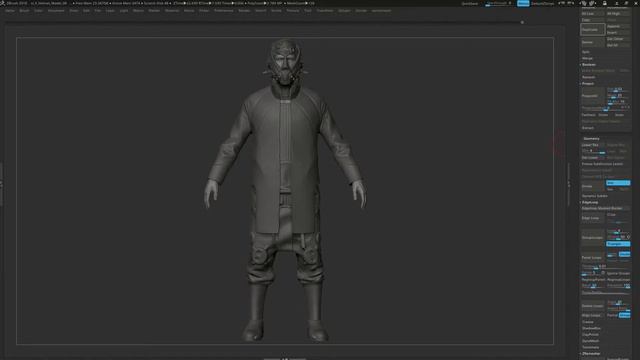Click the Del All button
Image resolution: width=640 pixels, height=360 pixels.
(x=618, y=45)
